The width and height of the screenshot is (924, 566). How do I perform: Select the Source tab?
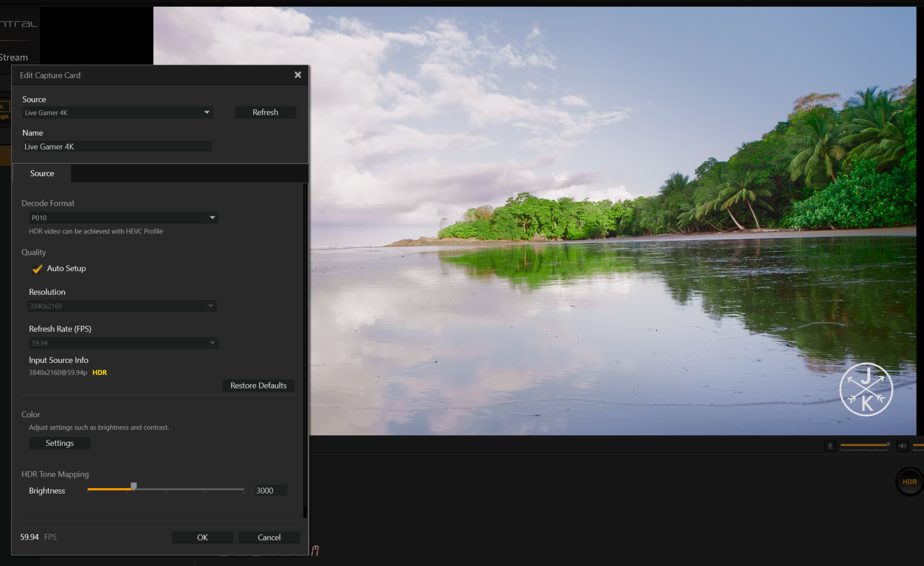[42, 173]
